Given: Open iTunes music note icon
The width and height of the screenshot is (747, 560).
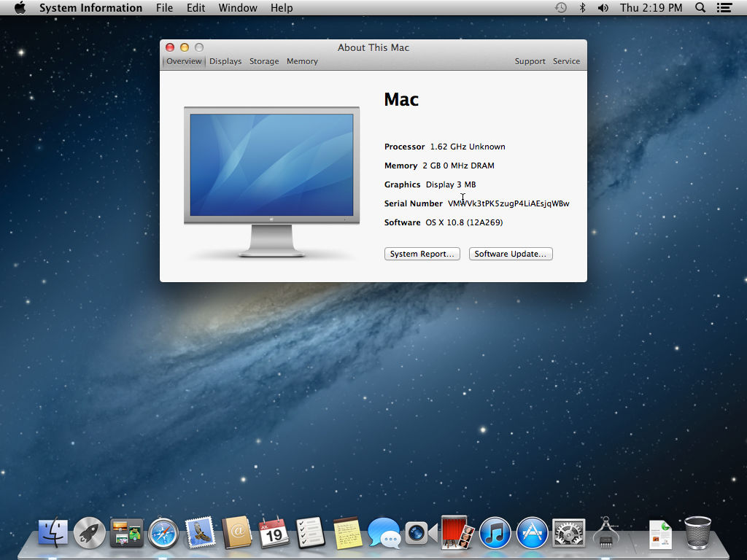Looking at the screenshot, I should coord(495,533).
